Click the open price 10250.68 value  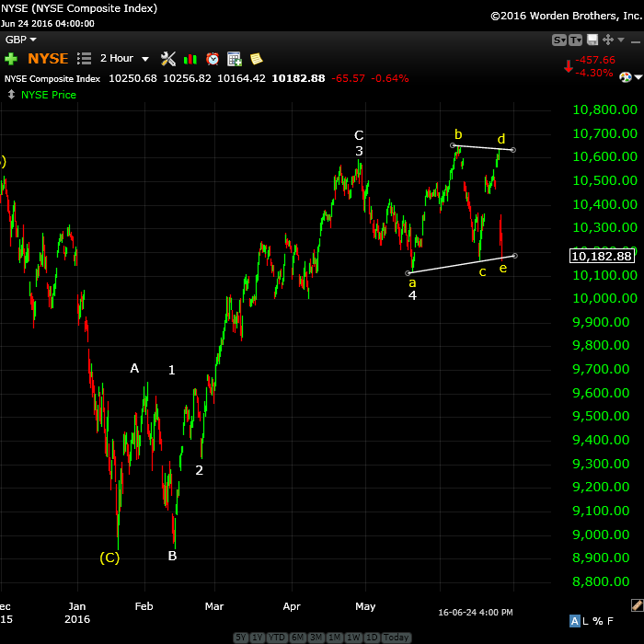[132, 78]
